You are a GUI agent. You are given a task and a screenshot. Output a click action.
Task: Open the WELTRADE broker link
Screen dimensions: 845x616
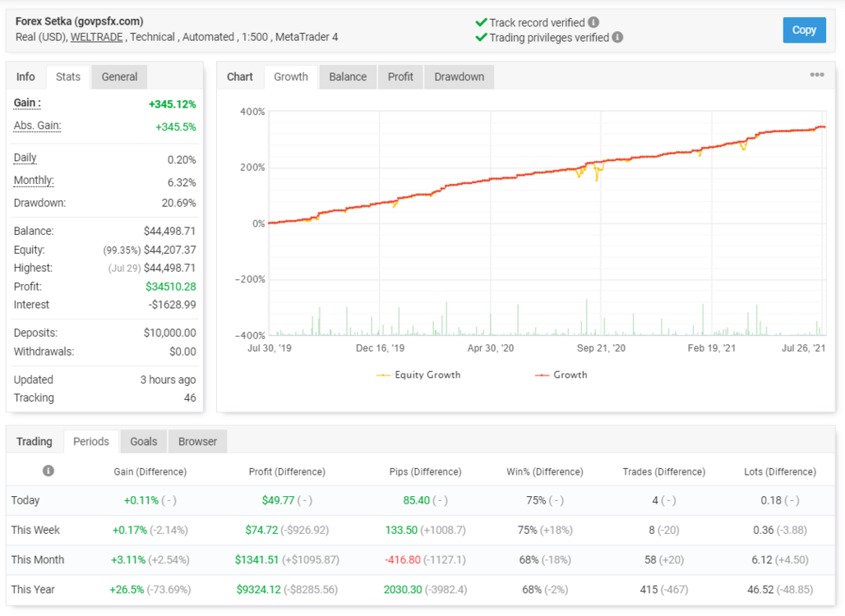(96, 37)
